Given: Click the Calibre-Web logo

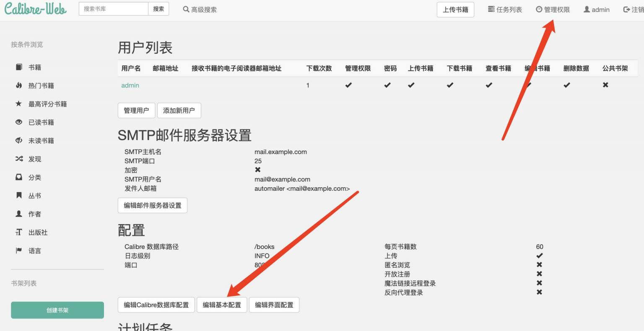Looking at the screenshot, I should click(x=35, y=9).
